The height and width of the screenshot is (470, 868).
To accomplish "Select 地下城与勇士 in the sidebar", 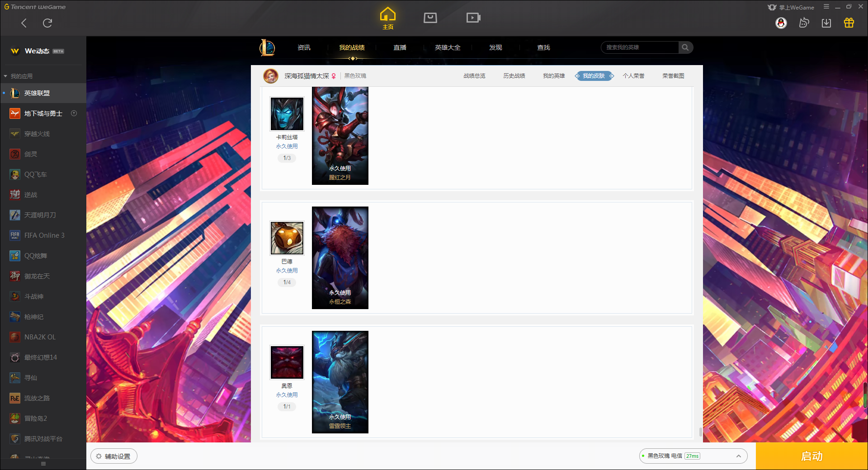I will click(x=43, y=113).
